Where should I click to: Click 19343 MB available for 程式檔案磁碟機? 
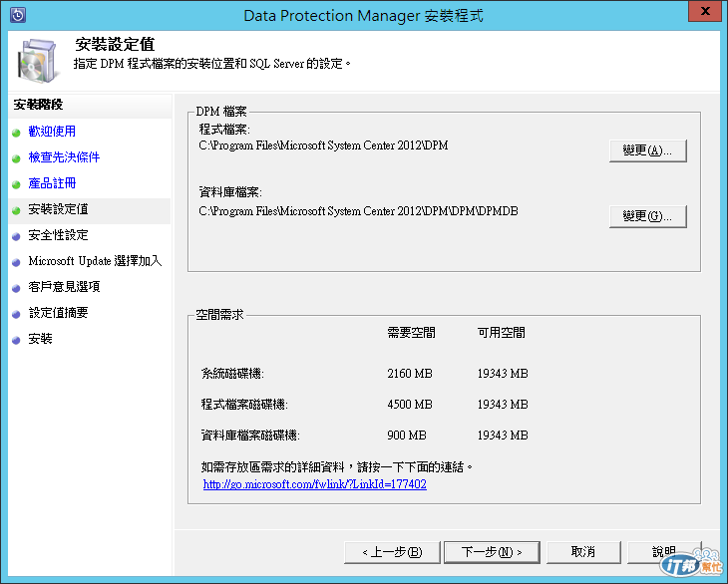coord(503,405)
